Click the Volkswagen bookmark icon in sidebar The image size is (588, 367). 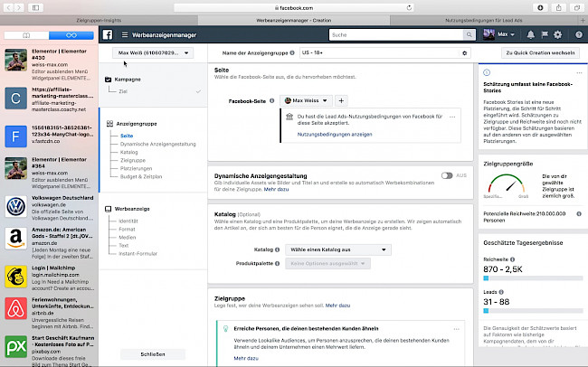pos(15,207)
